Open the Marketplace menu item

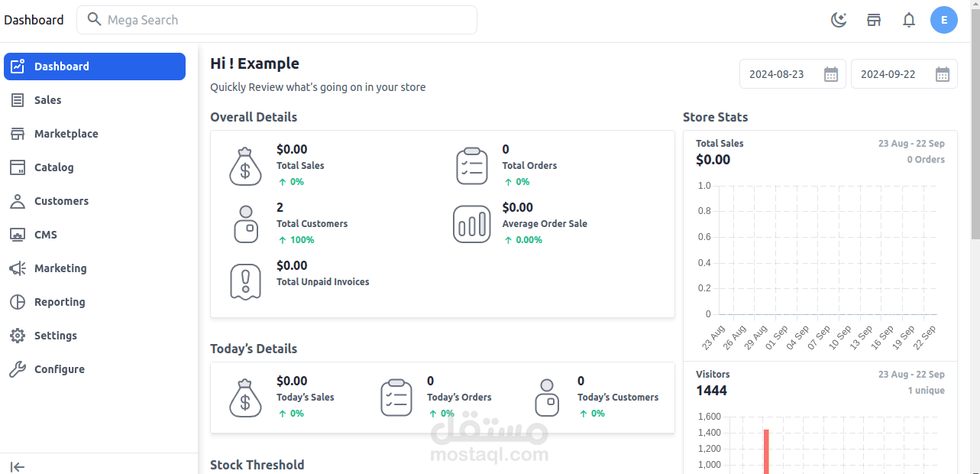(x=66, y=134)
